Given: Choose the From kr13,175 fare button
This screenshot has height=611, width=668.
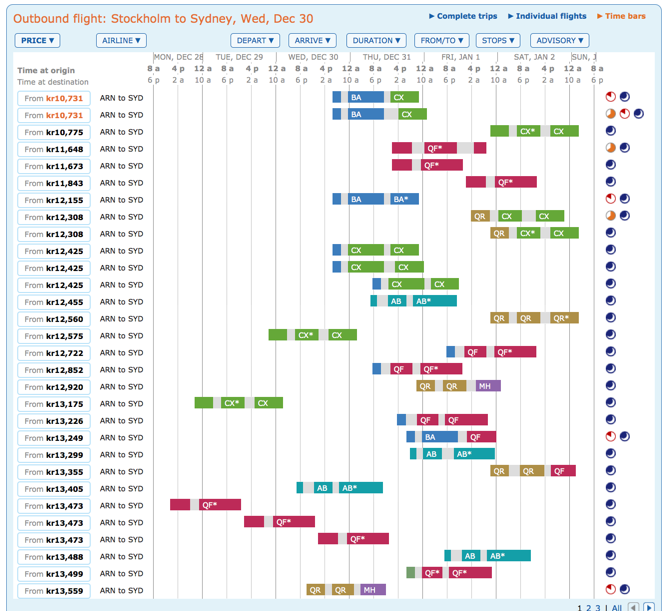Looking at the screenshot, I should point(54,404).
